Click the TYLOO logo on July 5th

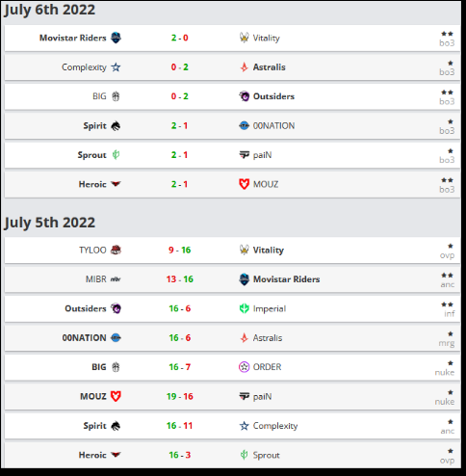pos(116,250)
